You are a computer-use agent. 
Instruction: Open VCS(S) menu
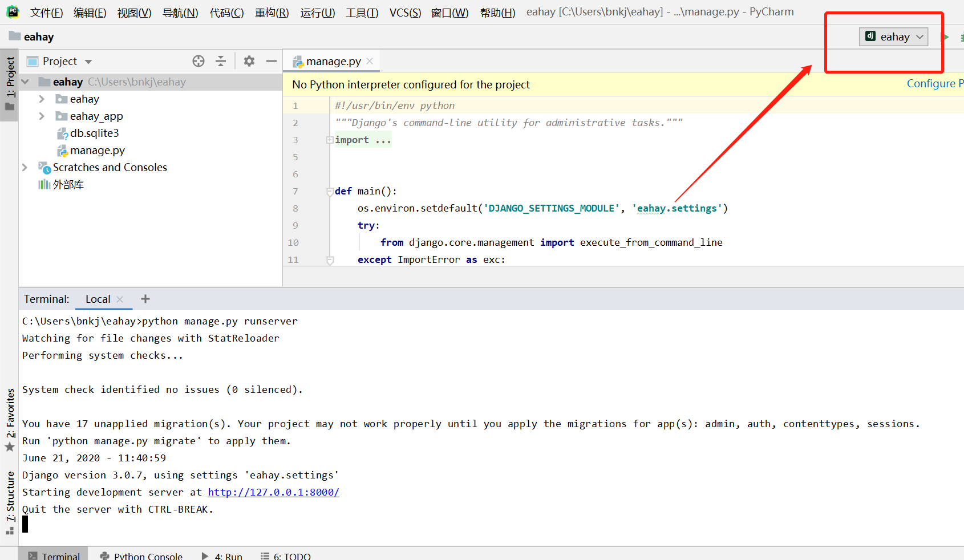coord(405,13)
